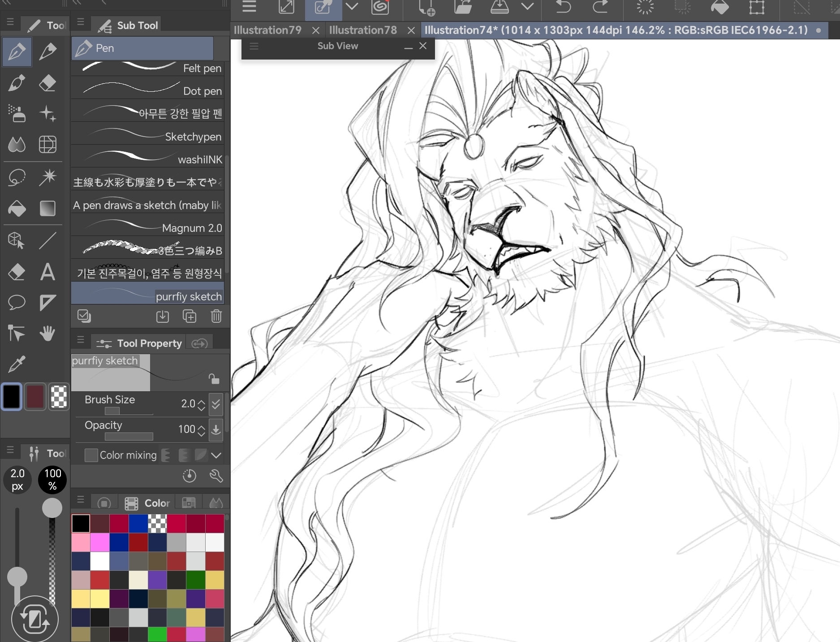Select the Eraser tool in the toolbox
840x642 pixels.
47,83
